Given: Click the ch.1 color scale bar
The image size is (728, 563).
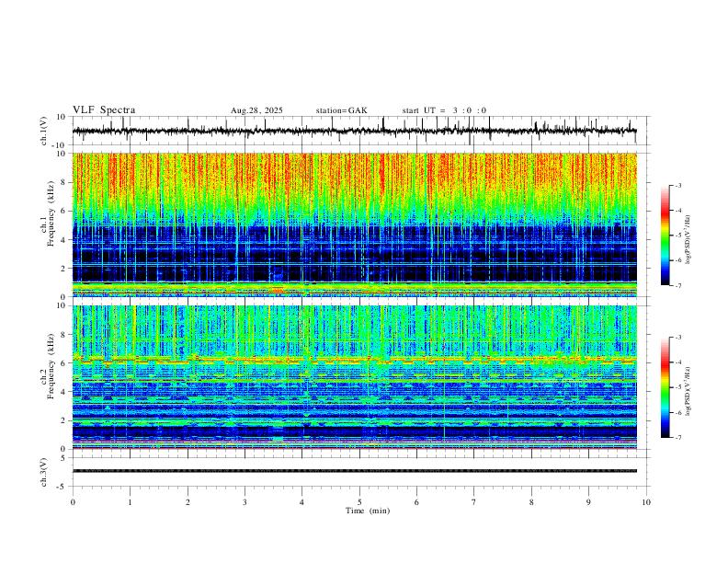Looking at the screenshot, I should pyautogui.click(x=665, y=236).
